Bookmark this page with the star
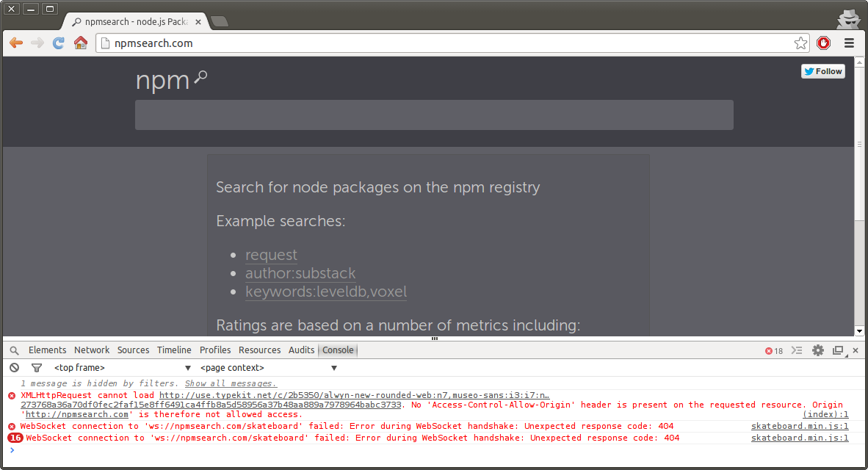Image resolution: width=868 pixels, height=470 pixels. point(800,43)
